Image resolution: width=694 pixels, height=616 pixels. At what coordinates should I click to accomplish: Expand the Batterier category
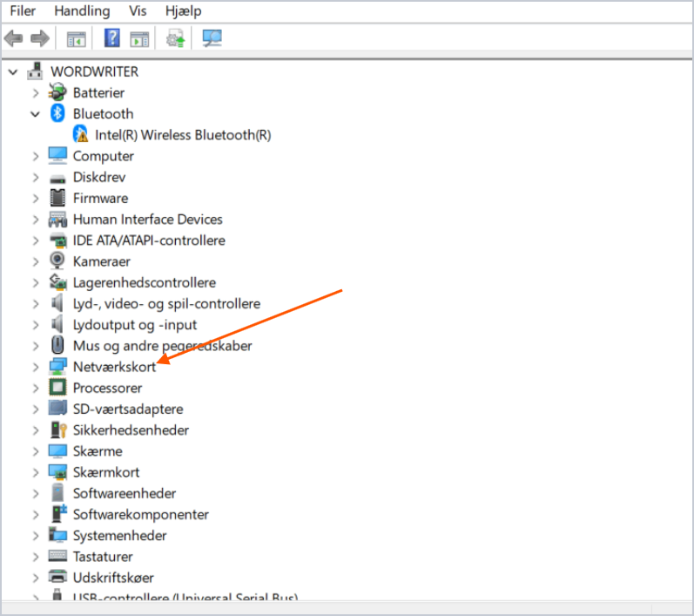coord(36,93)
